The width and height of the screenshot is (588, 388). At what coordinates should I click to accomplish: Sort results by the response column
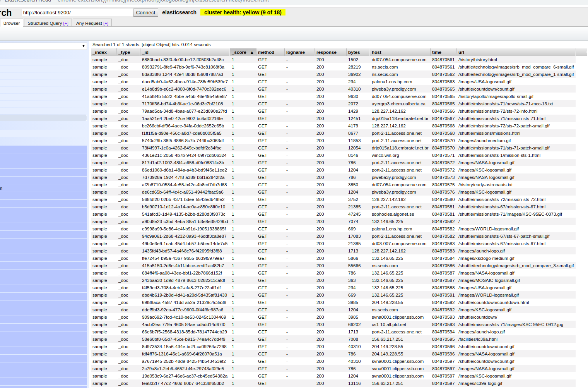[326, 52]
